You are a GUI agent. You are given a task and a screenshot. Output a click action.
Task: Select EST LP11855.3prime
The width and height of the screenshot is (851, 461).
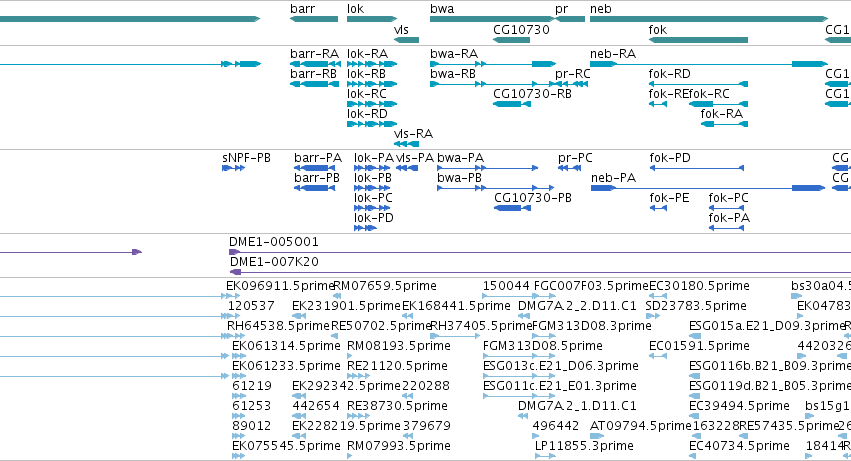click(x=584, y=446)
